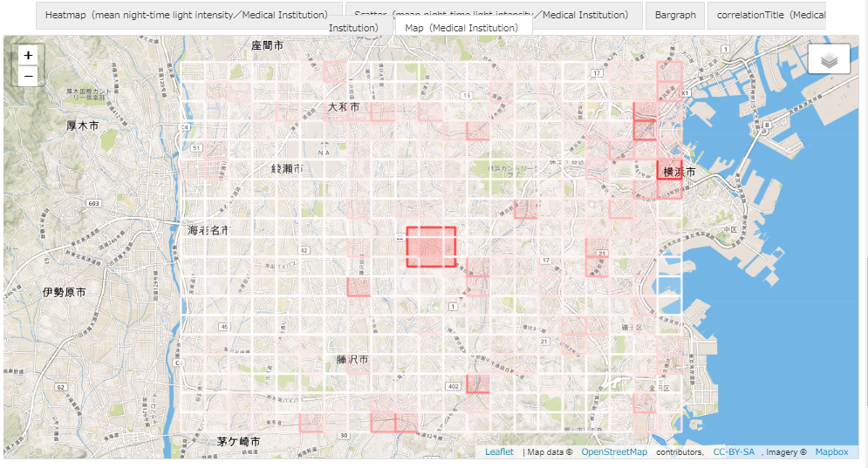
Task: Click the route 45 road marker
Action: point(224,327)
